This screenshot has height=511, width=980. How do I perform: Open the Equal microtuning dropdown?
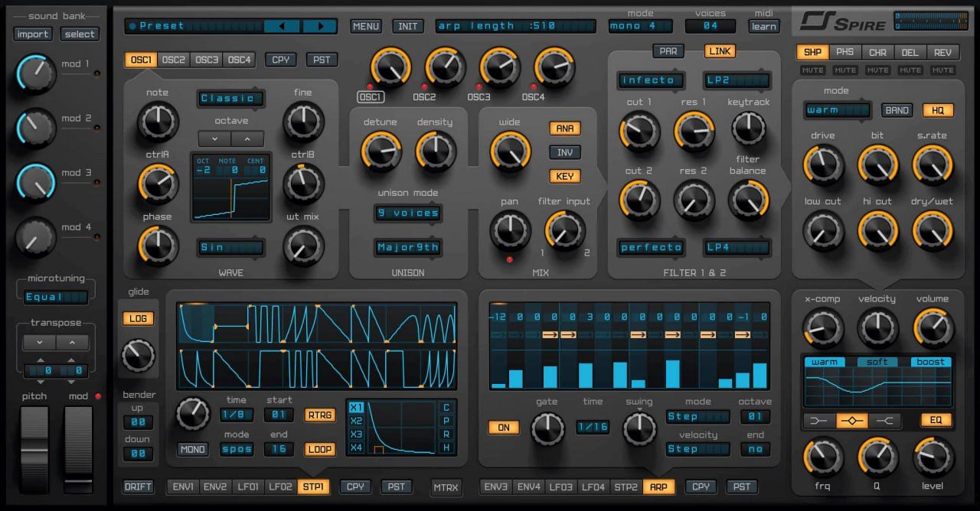pos(56,297)
